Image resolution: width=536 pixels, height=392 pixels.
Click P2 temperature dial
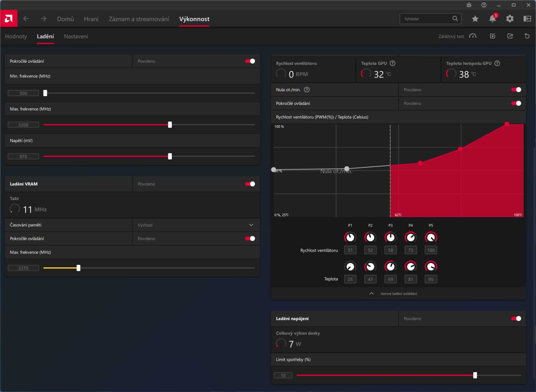click(370, 267)
